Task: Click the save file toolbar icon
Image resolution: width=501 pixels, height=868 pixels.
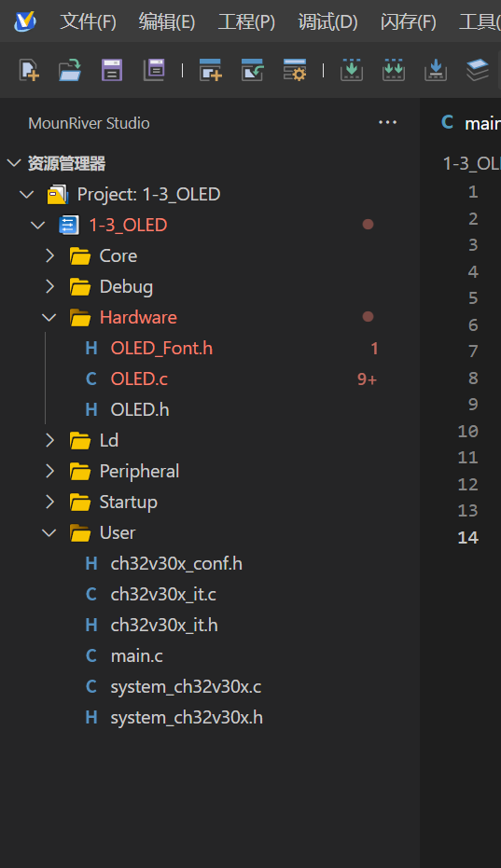Action: coord(112,70)
